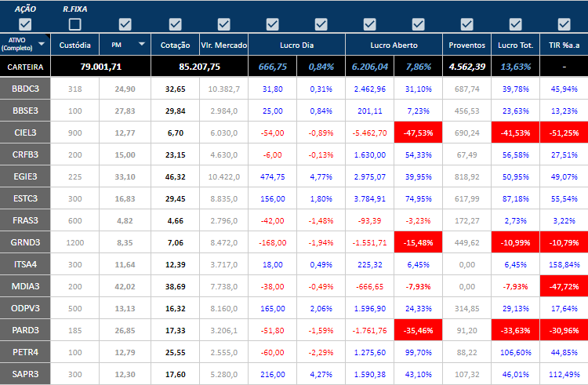
Task: Select the Lucro Aberto column header
Action: (x=394, y=45)
